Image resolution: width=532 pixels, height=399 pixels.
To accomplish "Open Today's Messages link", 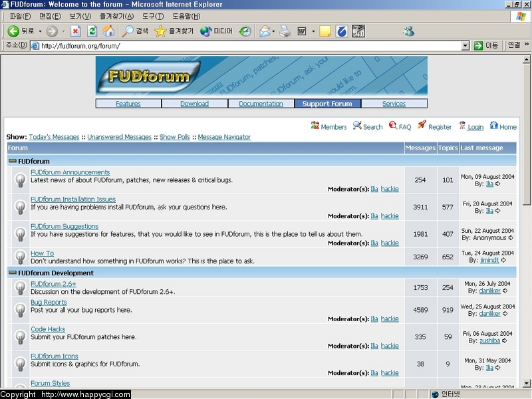I will tap(54, 137).
